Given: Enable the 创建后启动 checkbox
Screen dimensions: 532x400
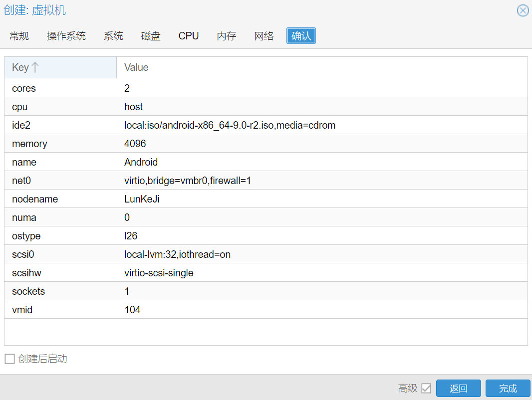Looking at the screenshot, I should point(9,359).
